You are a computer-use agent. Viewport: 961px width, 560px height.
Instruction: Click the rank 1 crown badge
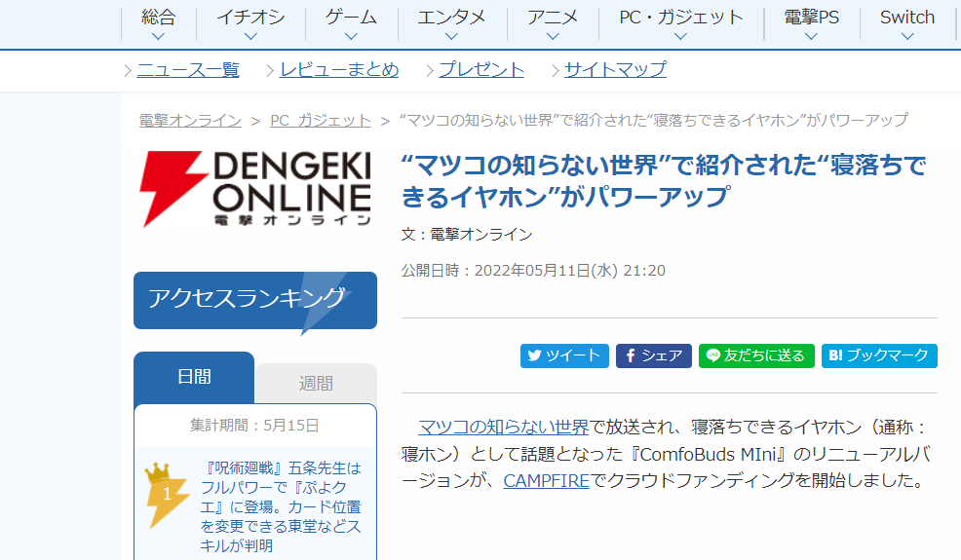click(x=166, y=494)
